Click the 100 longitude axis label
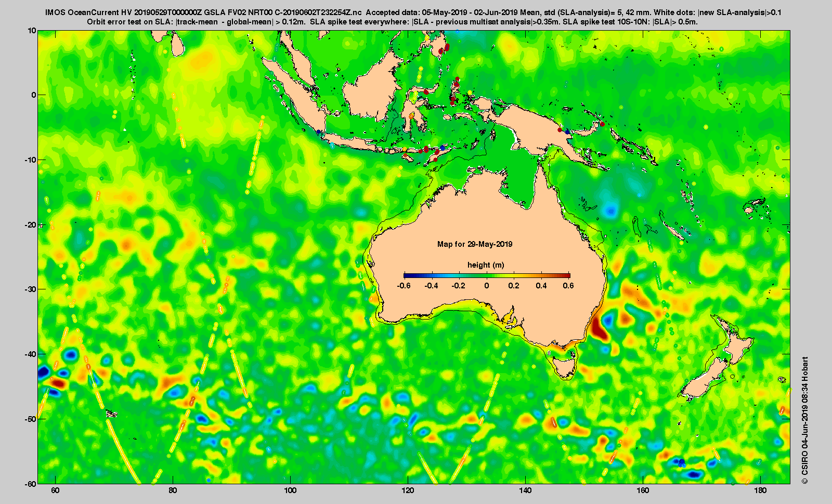This screenshot has width=832, height=504. tap(290, 490)
